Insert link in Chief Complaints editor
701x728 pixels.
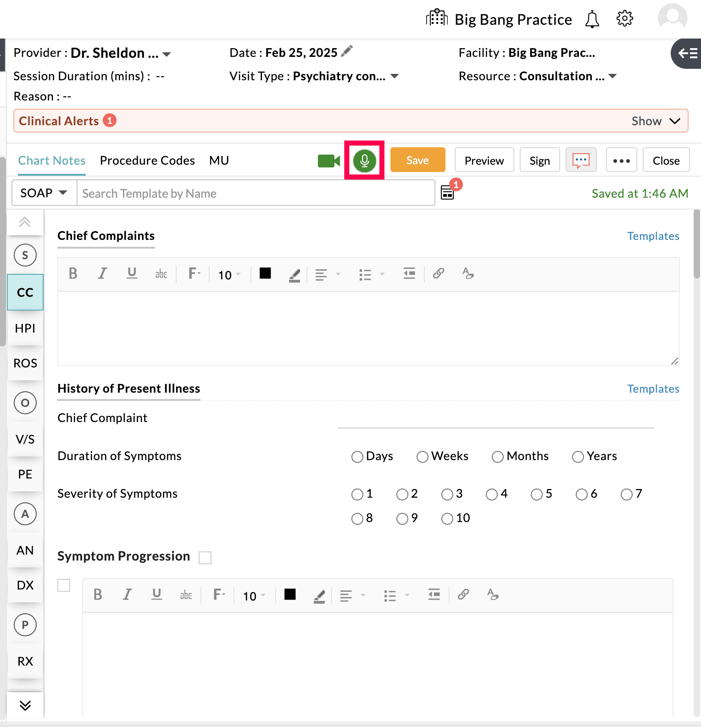click(x=438, y=274)
